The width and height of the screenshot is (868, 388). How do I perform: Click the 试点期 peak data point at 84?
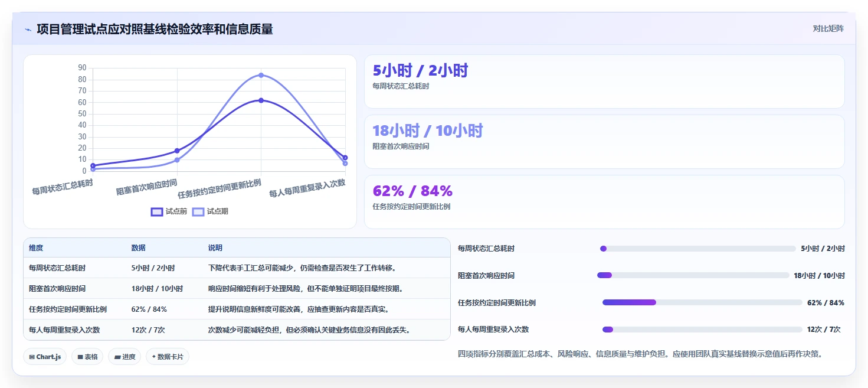(261, 75)
